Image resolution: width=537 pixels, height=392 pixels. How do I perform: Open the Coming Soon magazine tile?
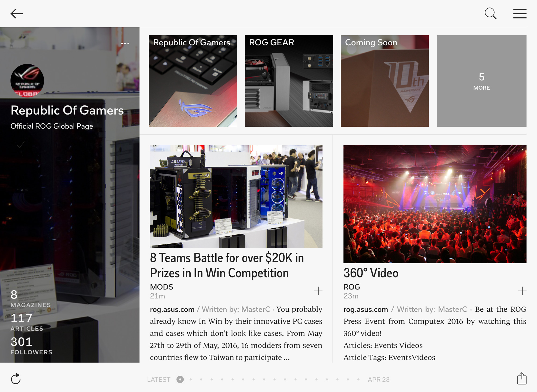click(x=385, y=81)
